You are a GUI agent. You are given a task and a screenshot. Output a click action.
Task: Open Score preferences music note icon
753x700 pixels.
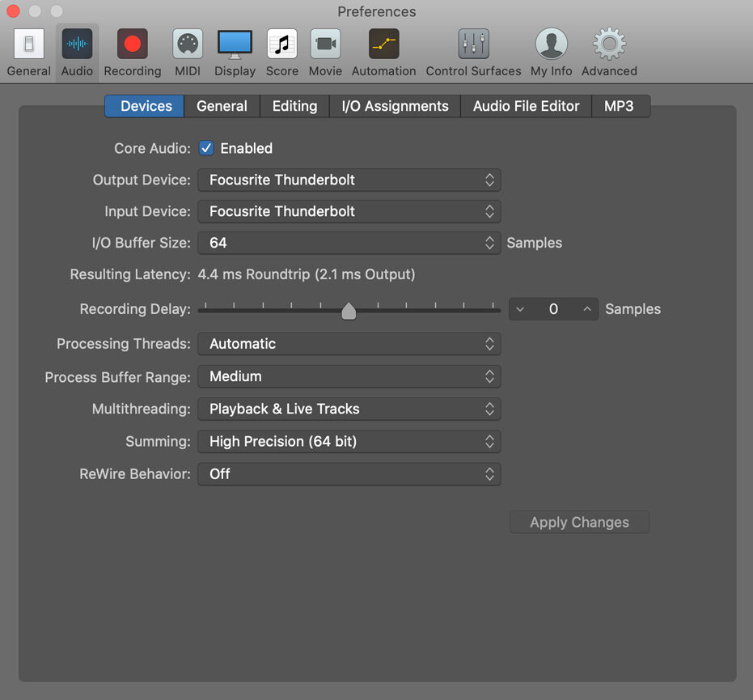(282, 44)
